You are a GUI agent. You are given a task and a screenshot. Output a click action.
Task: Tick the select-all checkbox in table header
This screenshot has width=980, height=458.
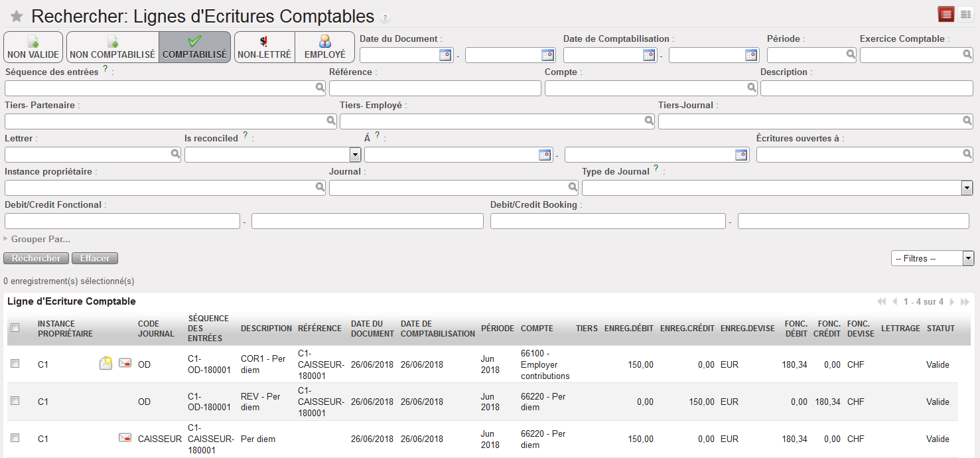tap(15, 327)
